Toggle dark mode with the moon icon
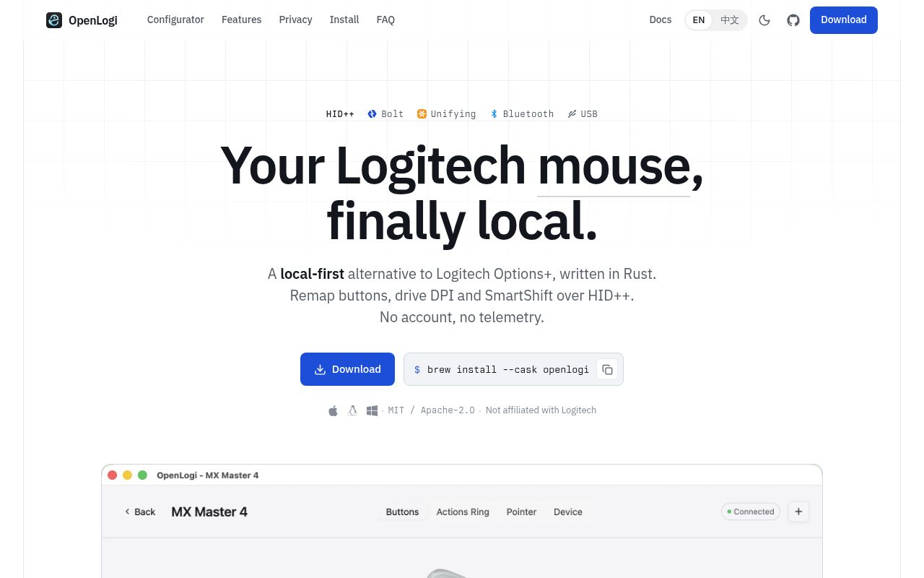The width and height of the screenshot is (924, 578). coord(764,20)
